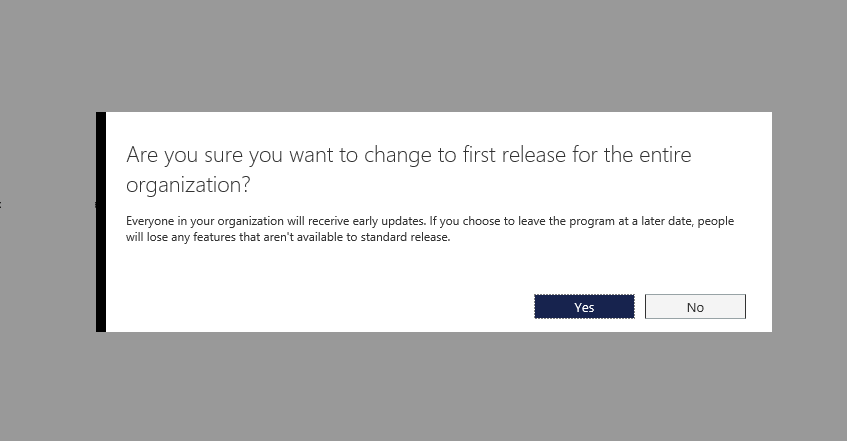The image size is (847, 441).
Task: Click the black vertical bar on dialog's left edge
Action: (101, 222)
